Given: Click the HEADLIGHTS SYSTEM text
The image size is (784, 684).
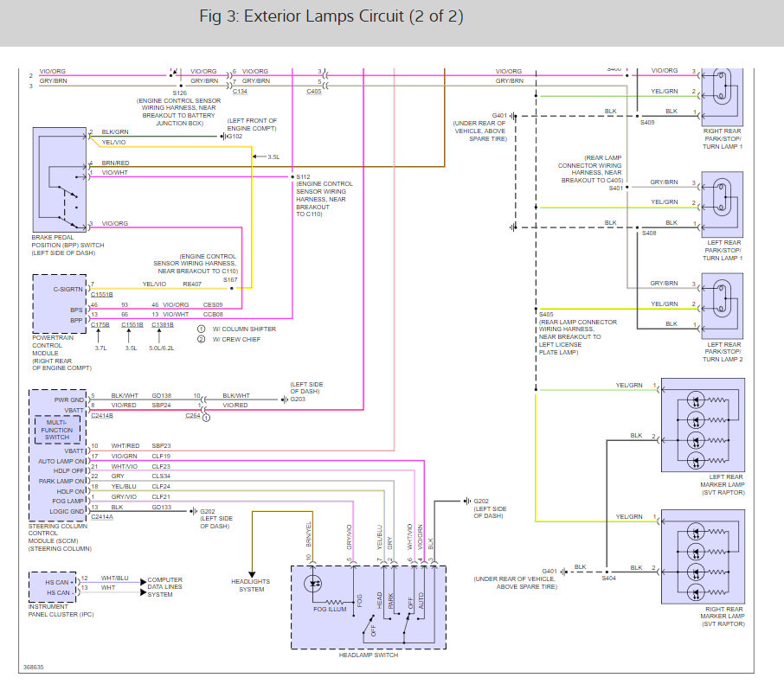Looking at the screenshot, I should 250,585.
